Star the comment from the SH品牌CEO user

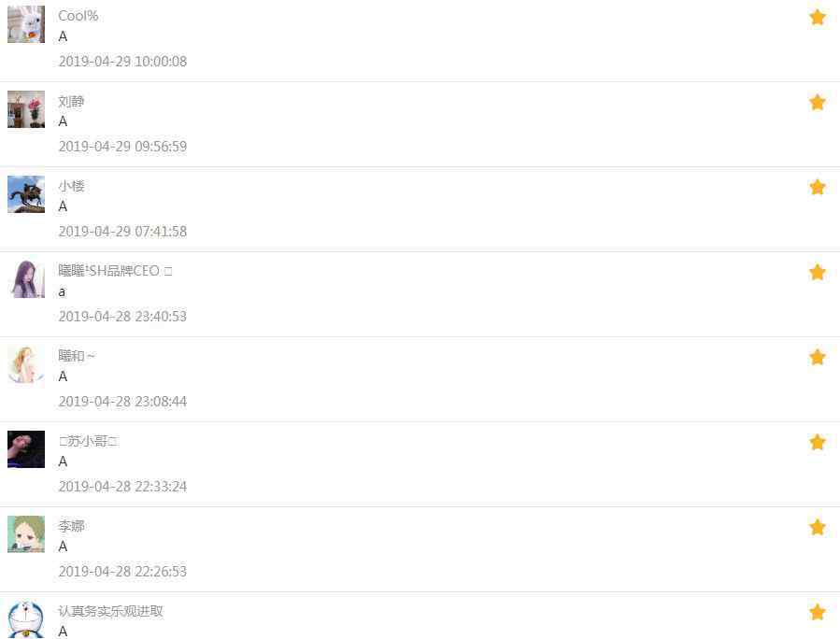click(x=817, y=272)
